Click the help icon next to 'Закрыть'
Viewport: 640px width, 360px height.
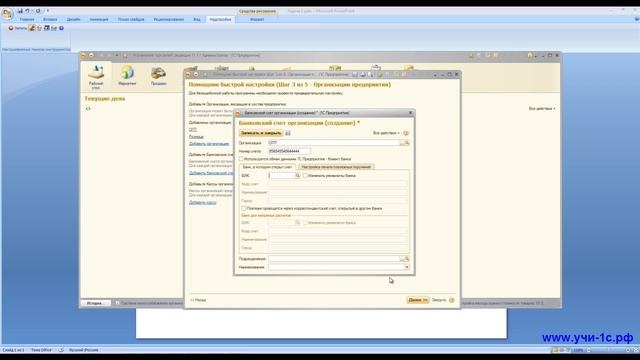click(452, 300)
